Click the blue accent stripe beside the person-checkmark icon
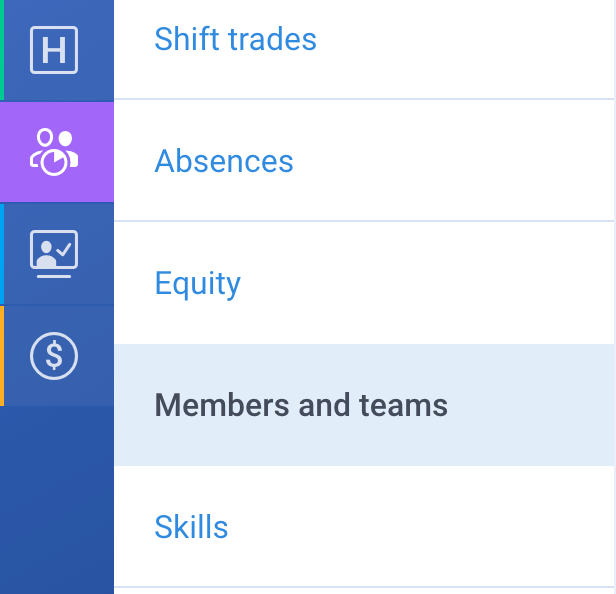This screenshot has width=616, height=594. coord(2,254)
